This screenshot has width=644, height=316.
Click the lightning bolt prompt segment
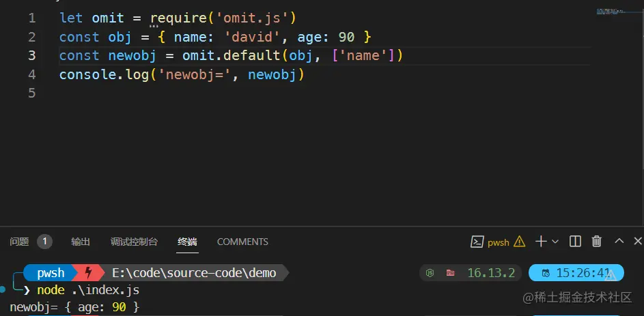[88, 272]
